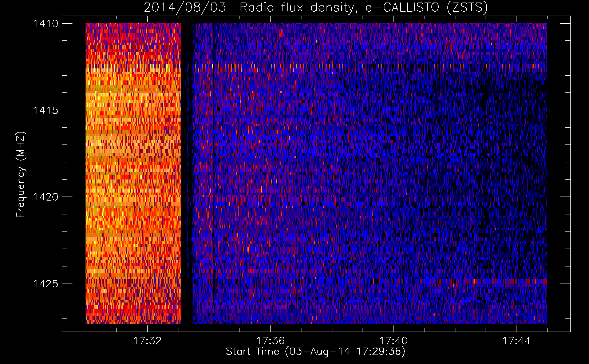This screenshot has width=589, height=364.
Task: Click the 17:32 time tick label
Action: pos(147,341)
